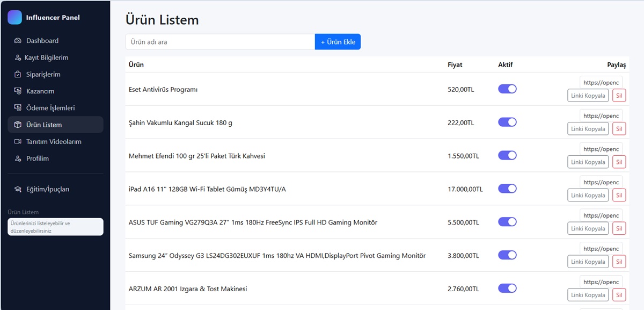Disable the iPad A16 tablet product toggle
Image resolution: width=644 pixels, height=310 pixels.
click(507, 189)
